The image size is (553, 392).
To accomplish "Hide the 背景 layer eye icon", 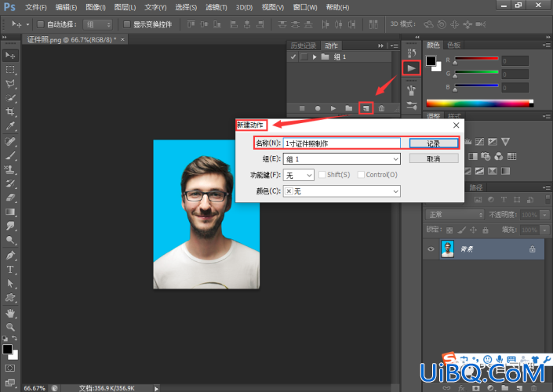I will coord(431,249).
